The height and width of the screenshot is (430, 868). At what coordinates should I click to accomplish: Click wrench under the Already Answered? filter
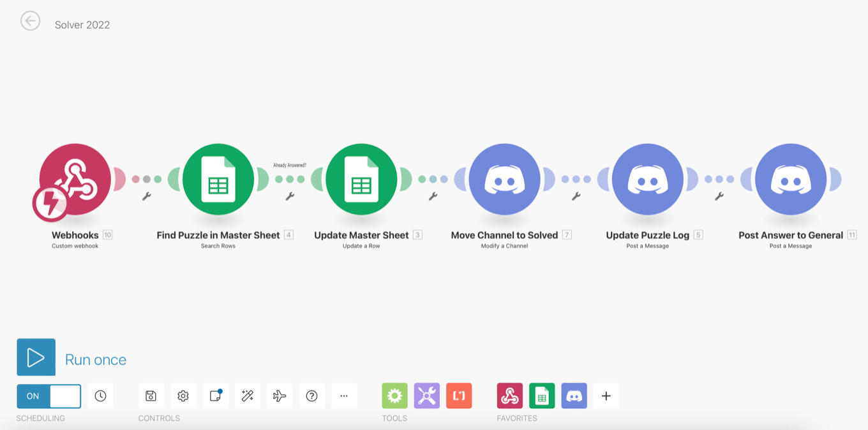click(x=290, y=196)
